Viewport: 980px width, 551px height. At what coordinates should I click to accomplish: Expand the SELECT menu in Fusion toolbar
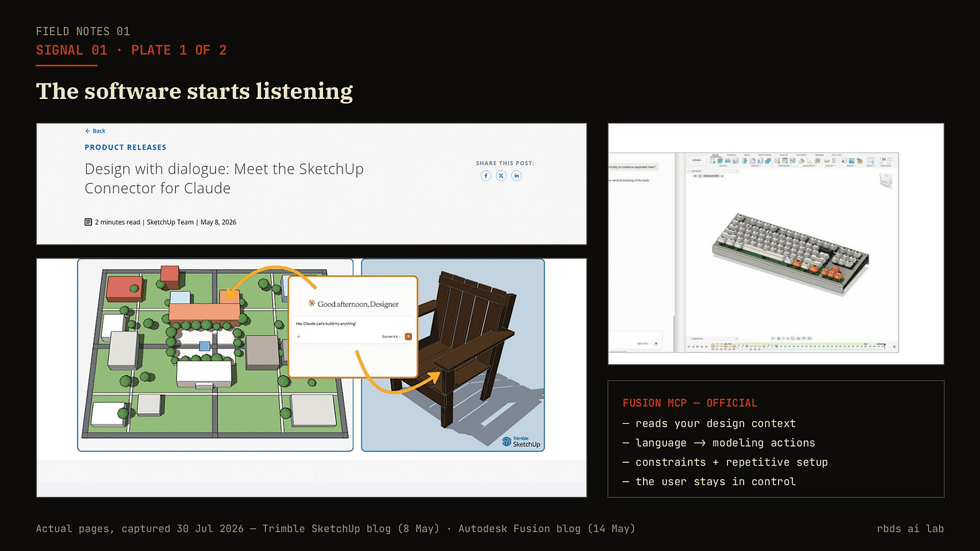tap(871, 166)
